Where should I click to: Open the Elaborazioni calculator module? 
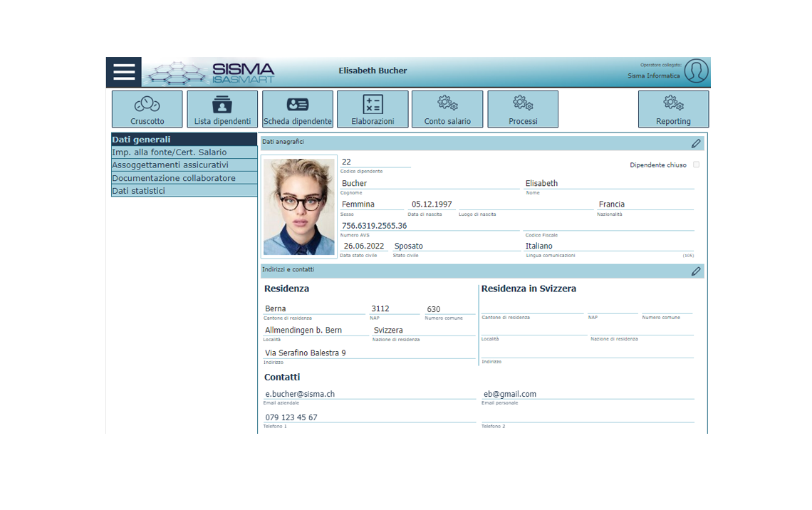click(373, 109)
